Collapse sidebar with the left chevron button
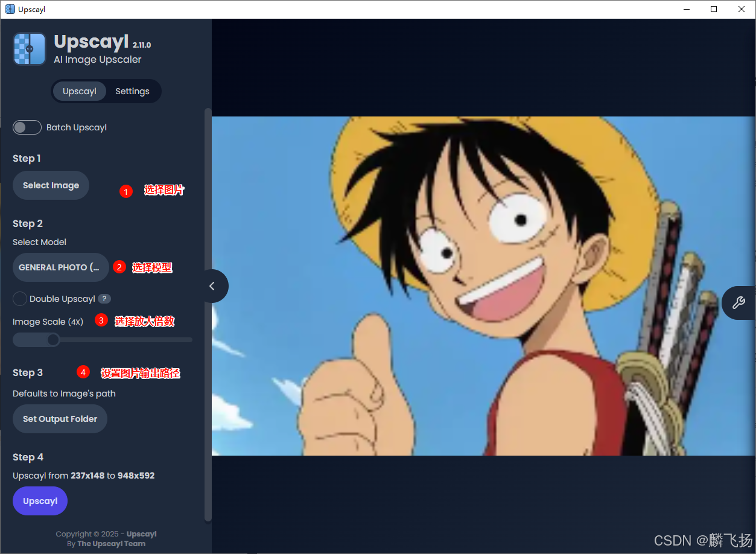The height and width of the screenshot is (554, 756). 212,286
